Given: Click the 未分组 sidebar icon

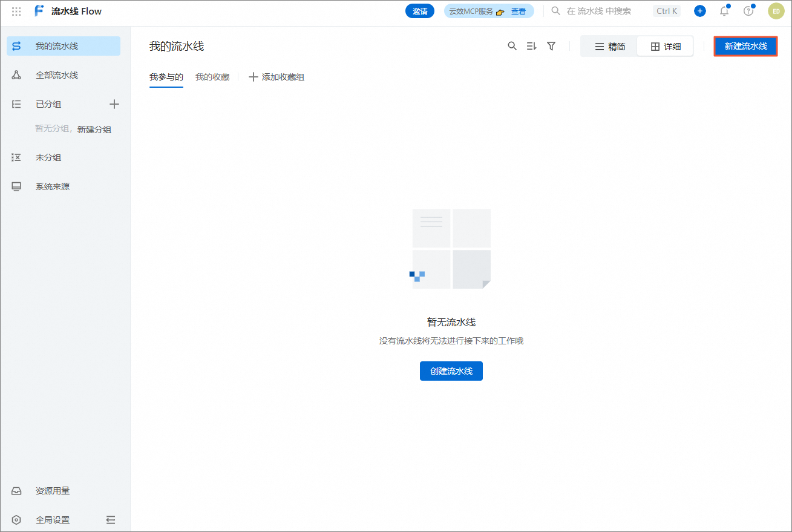Looking at the screenshot, I should 16,157.
